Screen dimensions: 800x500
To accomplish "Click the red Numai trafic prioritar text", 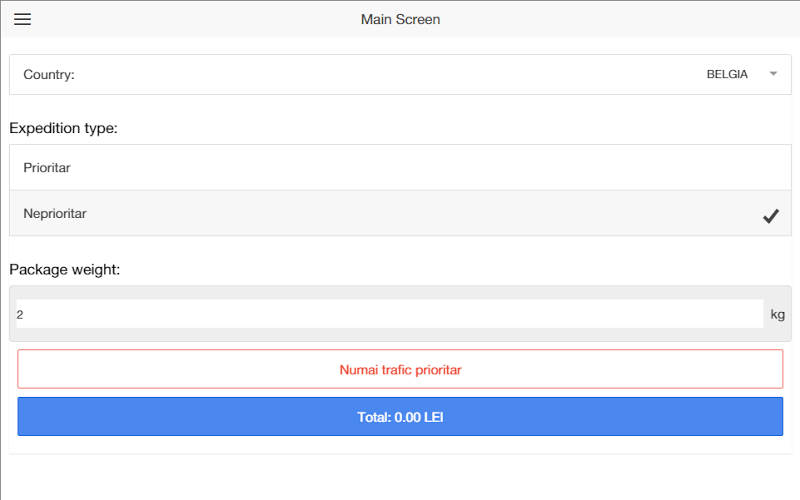I will point(400,370).
